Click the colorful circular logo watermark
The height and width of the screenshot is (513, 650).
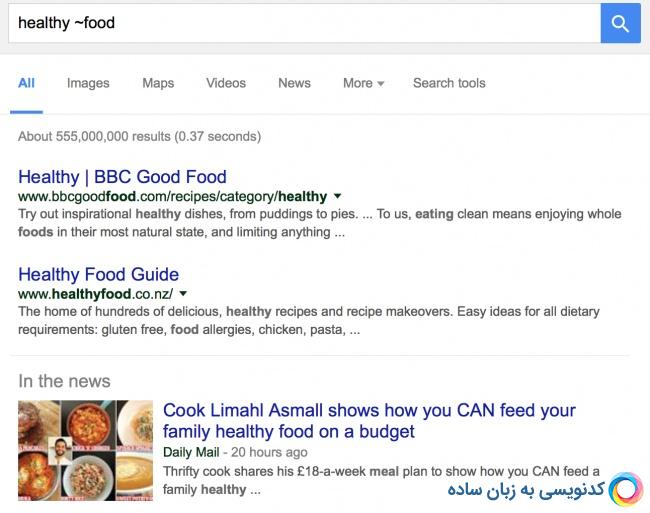click(625, 490)
